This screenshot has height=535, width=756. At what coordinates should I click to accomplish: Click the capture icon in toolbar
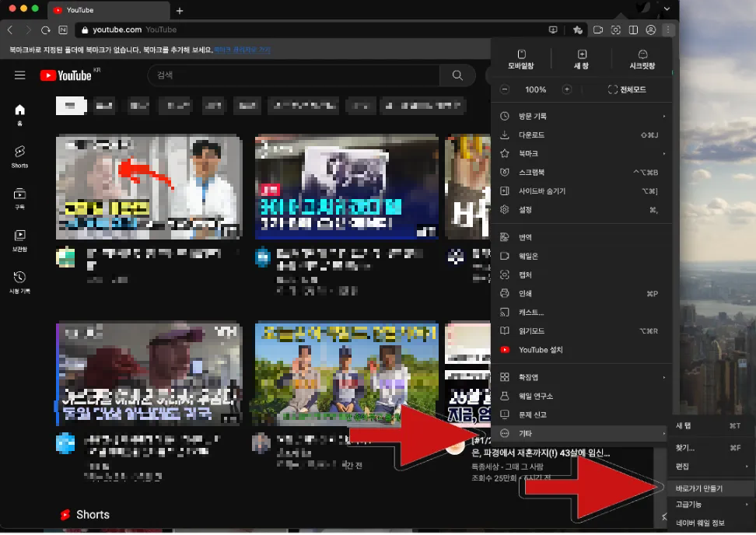(x=616, y=30)
